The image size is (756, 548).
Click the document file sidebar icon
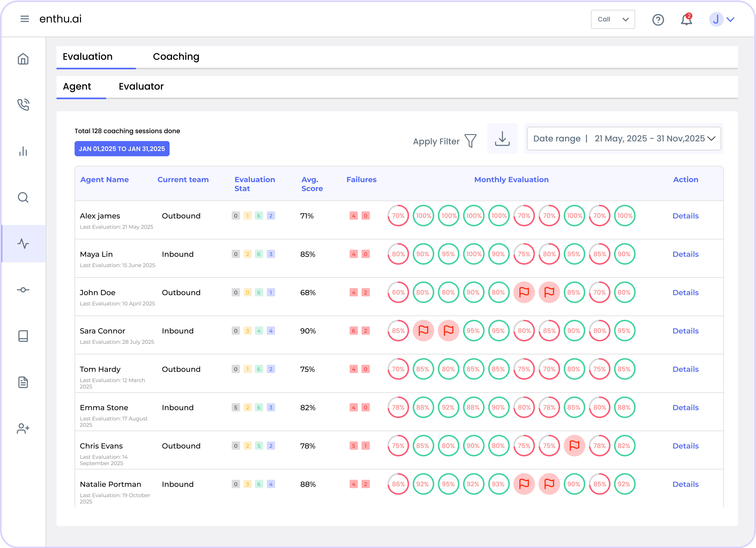pyautogui.click(x=23, y=382)
